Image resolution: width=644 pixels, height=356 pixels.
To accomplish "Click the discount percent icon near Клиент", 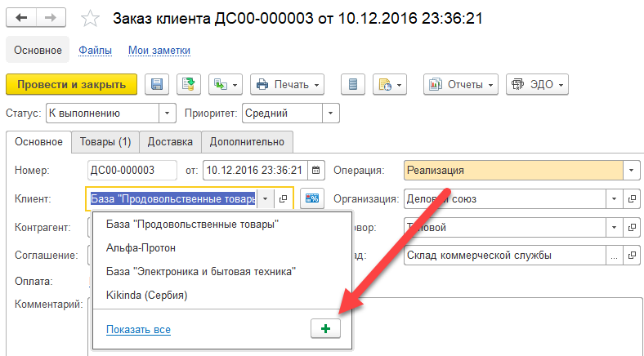I will click(312, 199).
